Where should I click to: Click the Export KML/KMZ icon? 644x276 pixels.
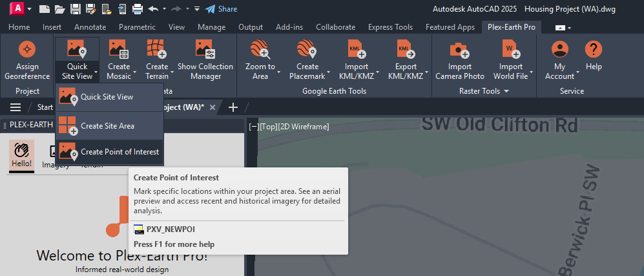(406, 49)
